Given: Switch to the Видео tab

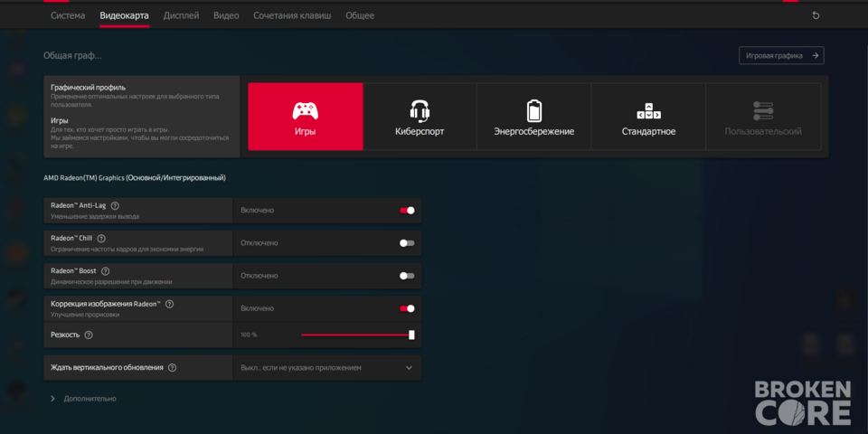Looking at the screenshot, I should (x=226, y=15).
